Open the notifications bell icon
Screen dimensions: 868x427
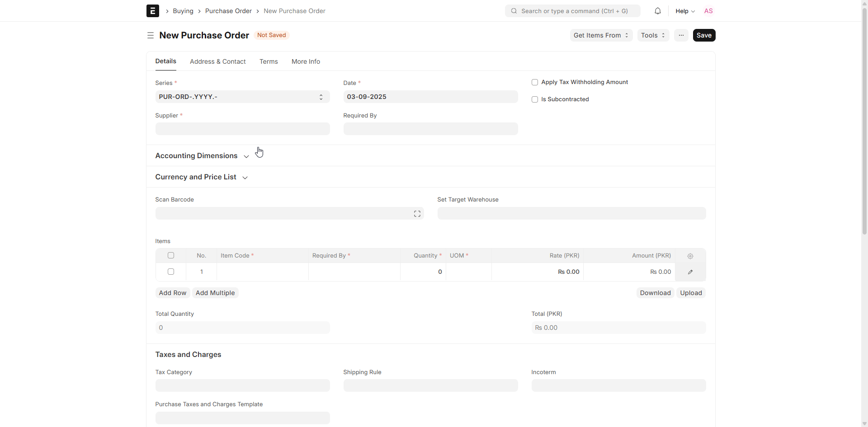tap(657, 11)
